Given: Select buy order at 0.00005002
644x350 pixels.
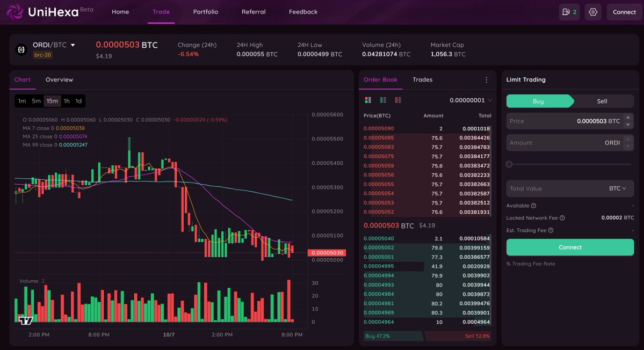Looking at the screenshot, I should [427, 248].
